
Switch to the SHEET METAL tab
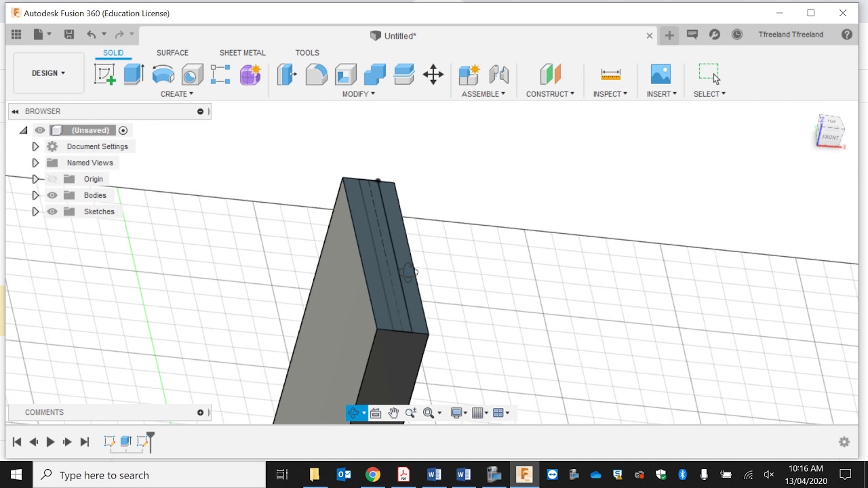[x=242, y=53]
